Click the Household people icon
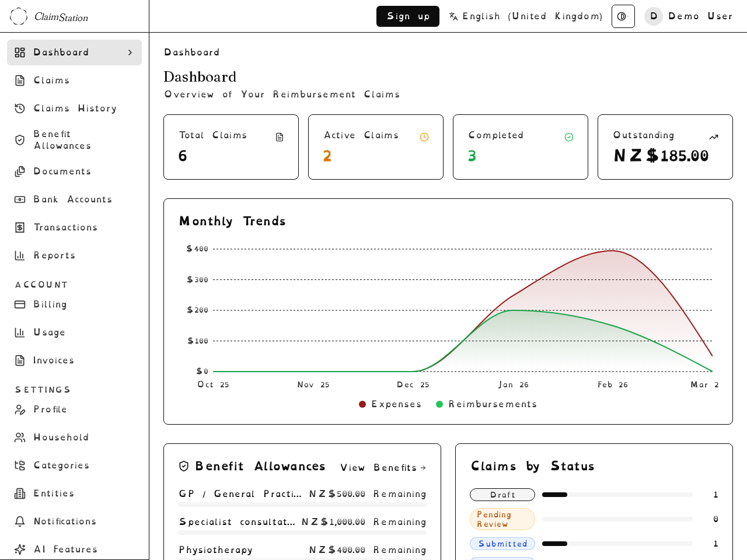The height and width of the screenshot is (560, 747). click(x=20, y=437)
